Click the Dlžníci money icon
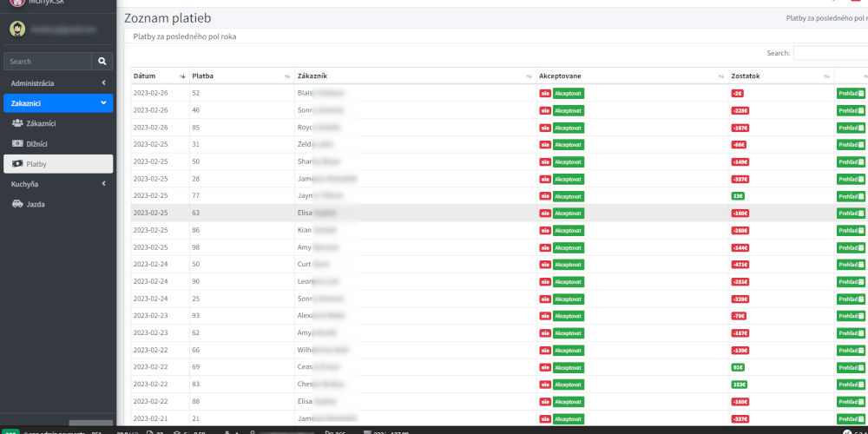 tap(18, 143)
